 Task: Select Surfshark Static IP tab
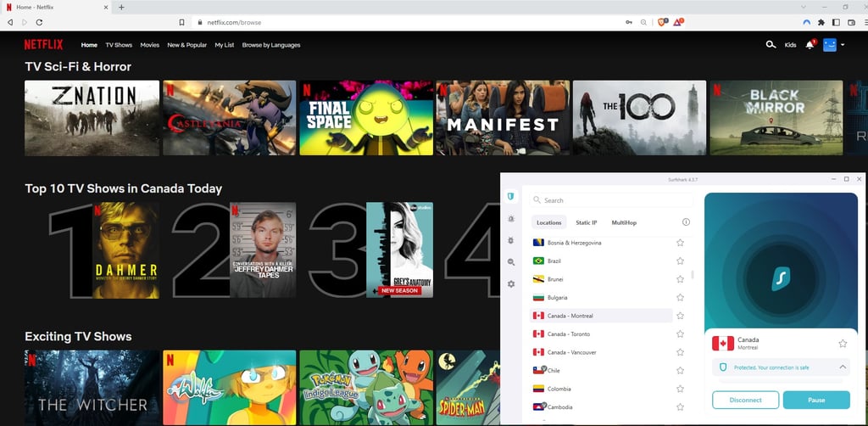click(587, 222)
